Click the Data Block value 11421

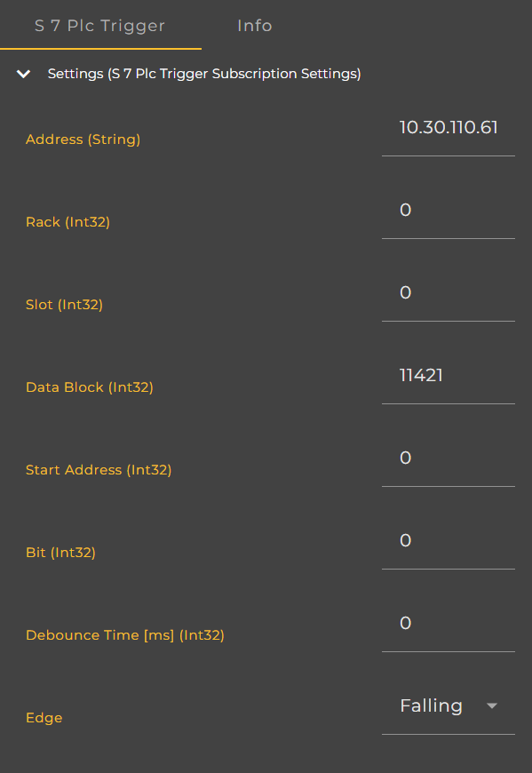pos(449,375)
